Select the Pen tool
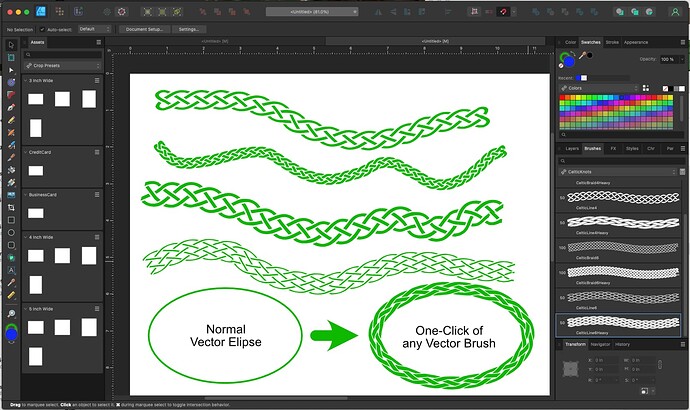The height and width of the screenshot is (410, 690). point(11,105)
